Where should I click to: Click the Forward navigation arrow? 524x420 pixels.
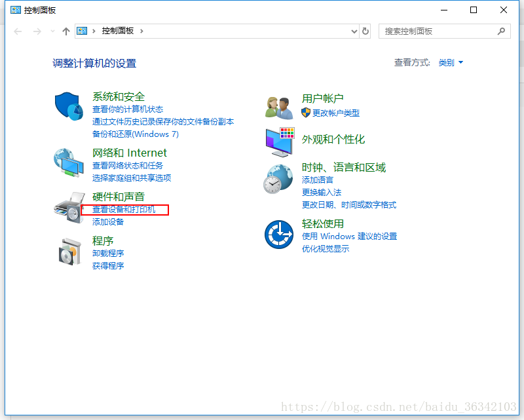37,31
